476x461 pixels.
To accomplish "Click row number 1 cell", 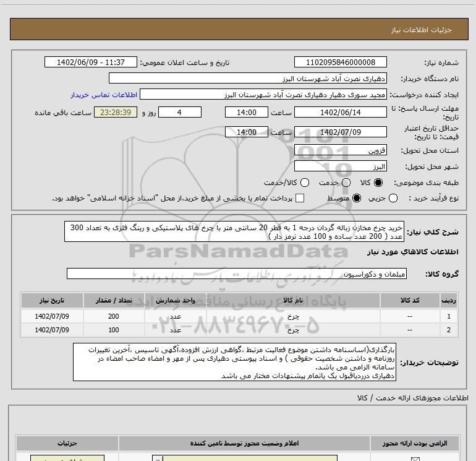I will click(x=449, y=316).
